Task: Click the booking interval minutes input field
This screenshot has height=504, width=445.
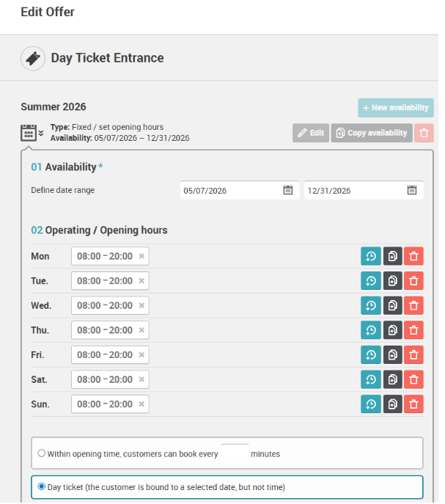Action: pyautogui.click(x=235, y=453)
